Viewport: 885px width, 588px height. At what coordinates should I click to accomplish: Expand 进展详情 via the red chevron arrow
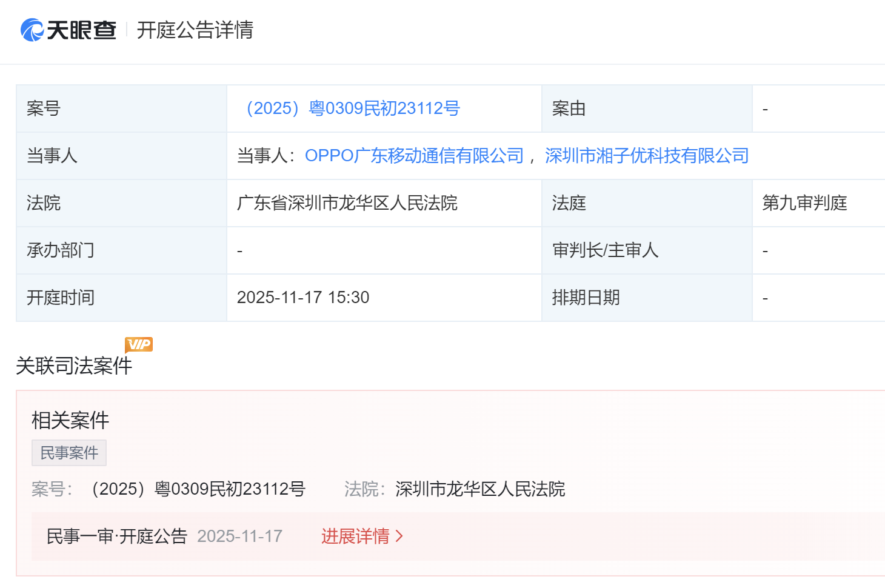[x=399, y=536]
